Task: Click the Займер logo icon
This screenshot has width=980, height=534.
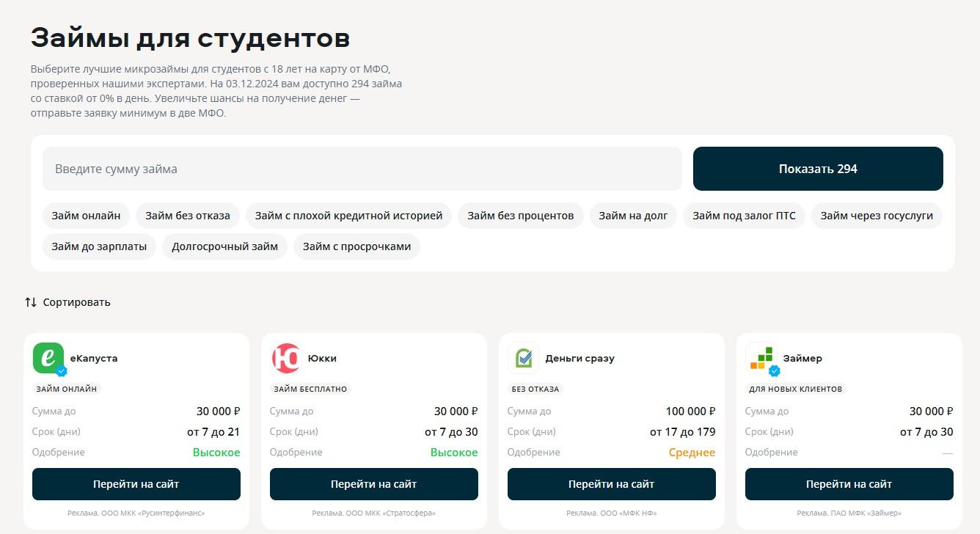Action: (x=761, y=358)
